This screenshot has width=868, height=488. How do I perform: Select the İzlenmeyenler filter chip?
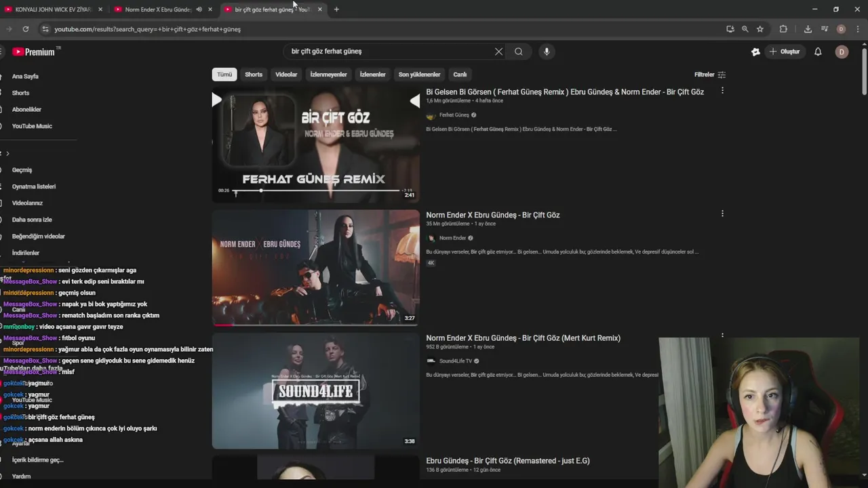click(328, 75)
